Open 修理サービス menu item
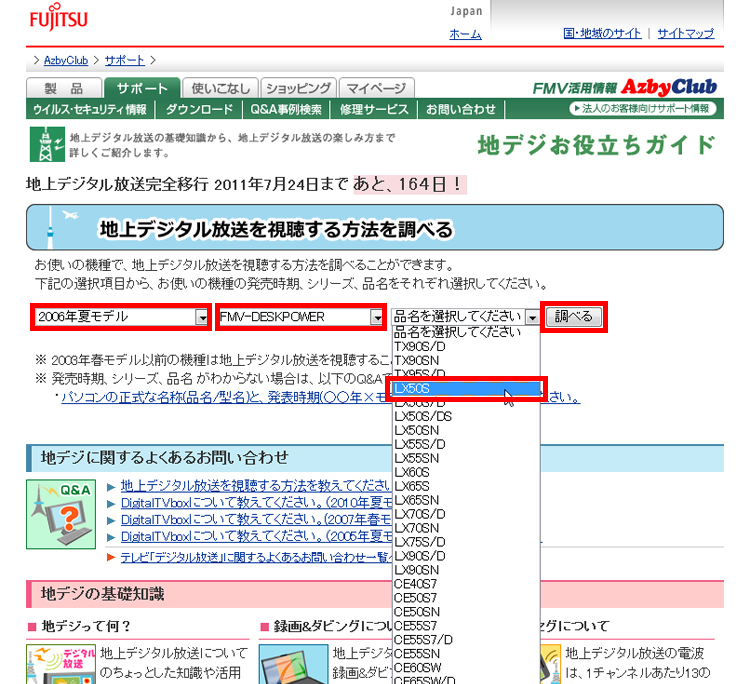750x684 pixels. tap(374, 110)
